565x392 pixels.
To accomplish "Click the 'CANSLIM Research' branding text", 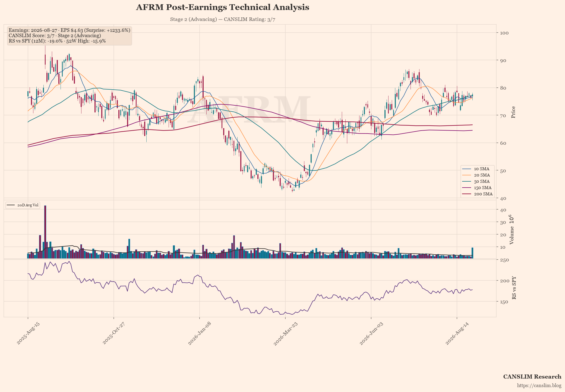I will (x=532, y=377).
